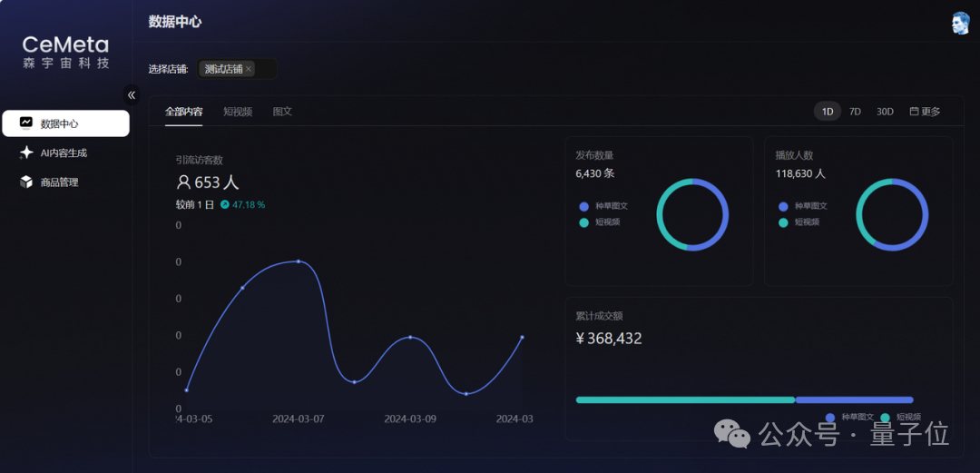Open the 更多 date range picker
Screen dimensions: 980x473
click(925, 112)
